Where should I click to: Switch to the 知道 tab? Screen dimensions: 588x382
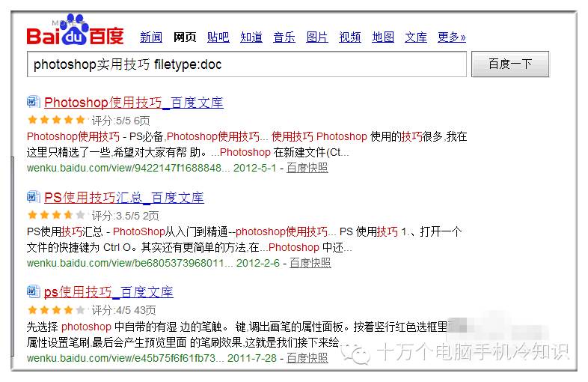251,37
